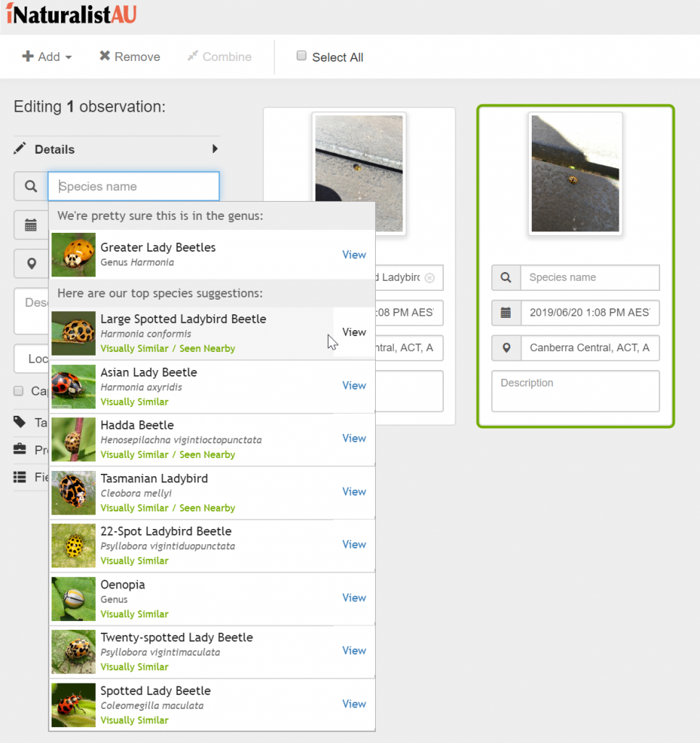Click the Description box on the selected card
700x743 pixels.
pyautogui.click(x=575, y=391)
